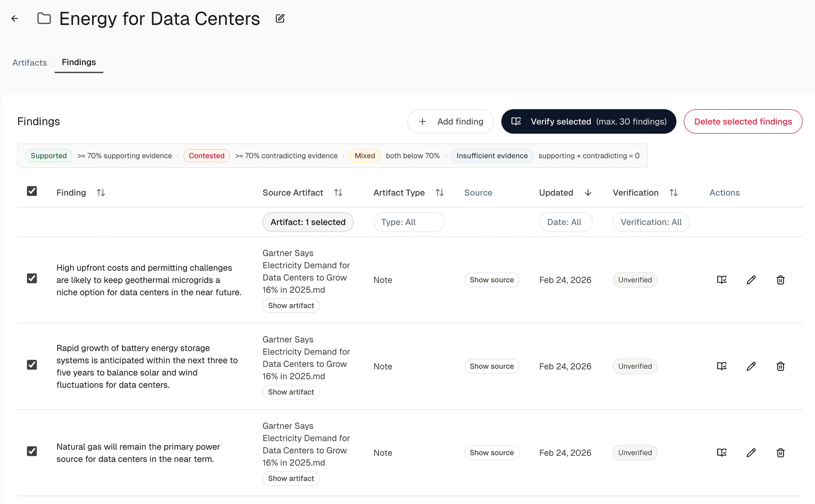Image resolution: width=815 pixels, height=504 pixels.
Task: Open the Date: All filter
Action: click(x=566, y=222)
